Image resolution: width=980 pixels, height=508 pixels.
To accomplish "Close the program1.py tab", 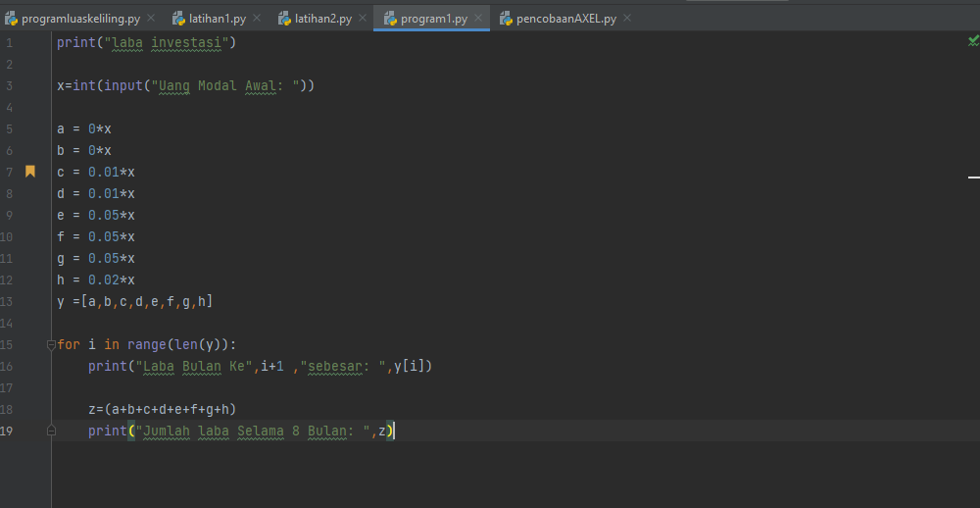I will [x=478, y=18].
